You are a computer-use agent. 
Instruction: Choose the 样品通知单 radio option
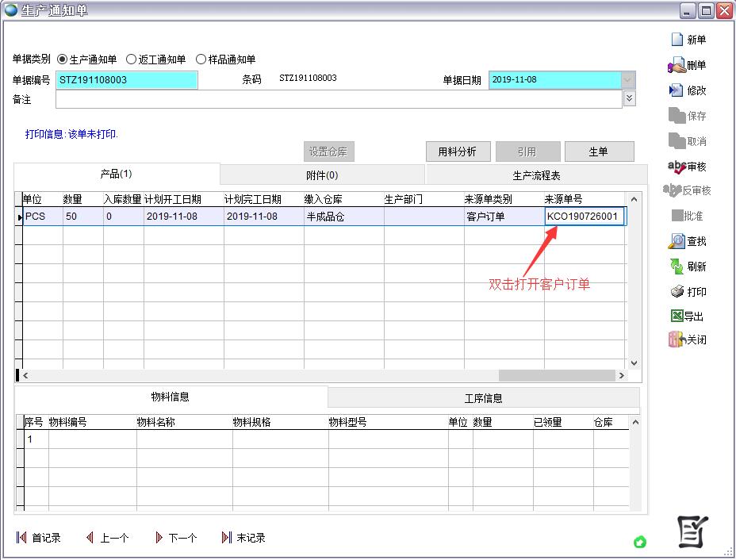click(x=201, y=59)
